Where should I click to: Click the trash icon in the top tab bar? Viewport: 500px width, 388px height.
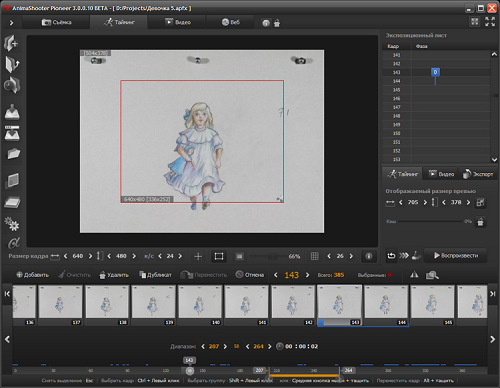point(277,23)
